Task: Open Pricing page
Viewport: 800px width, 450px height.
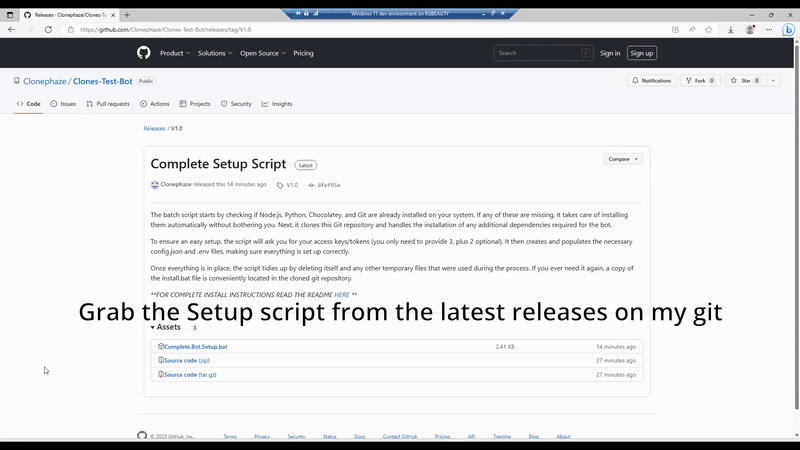Action: (303, 53)
